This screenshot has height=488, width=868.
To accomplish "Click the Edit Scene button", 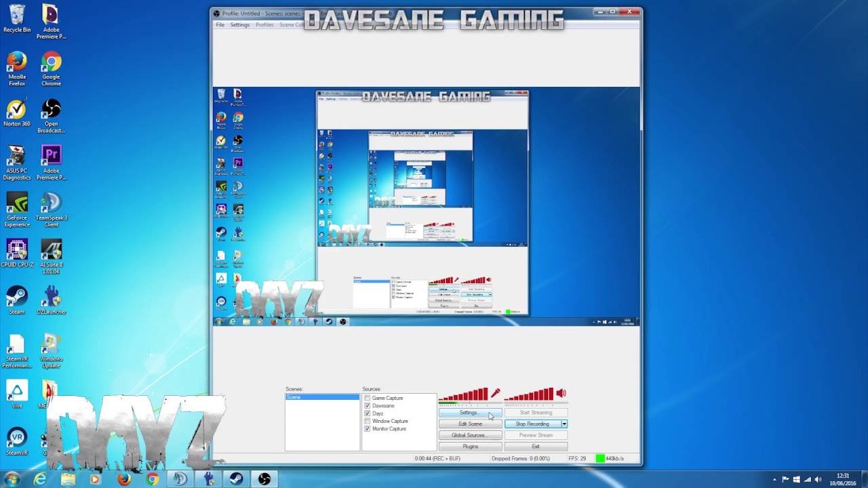I will [x=470, y=424].
